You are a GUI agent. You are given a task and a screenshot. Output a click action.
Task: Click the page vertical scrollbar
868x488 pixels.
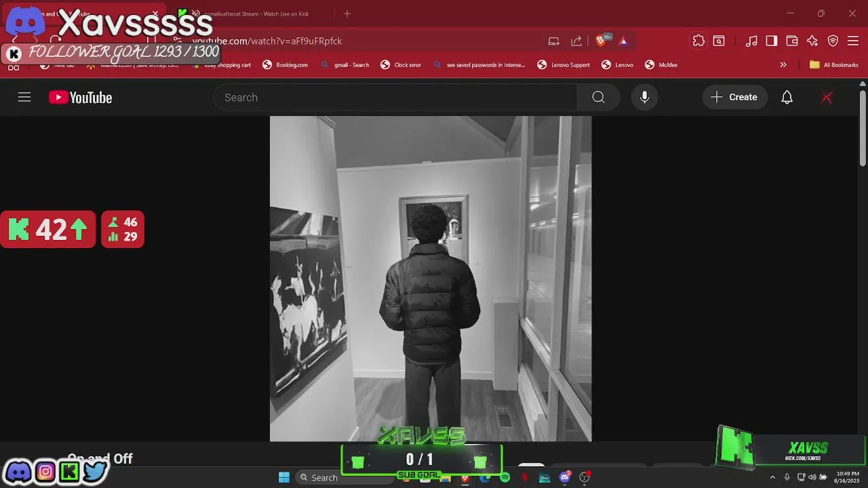(x=863, y=129)
